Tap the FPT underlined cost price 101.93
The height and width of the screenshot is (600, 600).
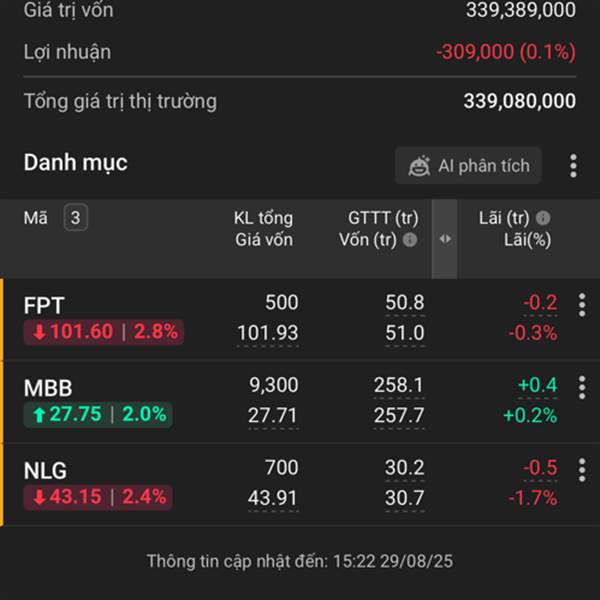268,333
